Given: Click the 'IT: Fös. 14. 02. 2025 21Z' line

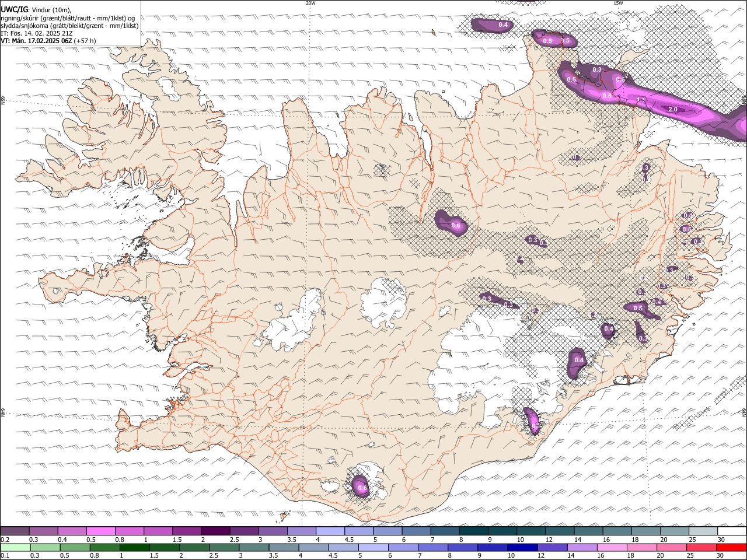Looking at the screenshot, I should coord(37,33).
